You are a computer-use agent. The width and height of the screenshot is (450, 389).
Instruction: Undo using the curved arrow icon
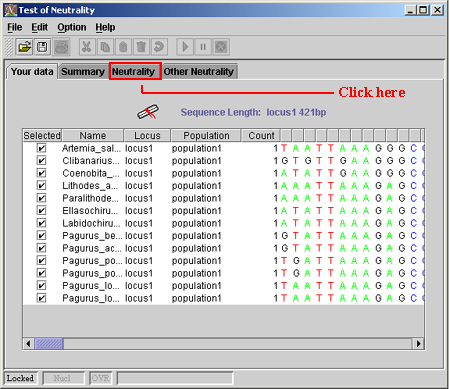click(159, 47)
